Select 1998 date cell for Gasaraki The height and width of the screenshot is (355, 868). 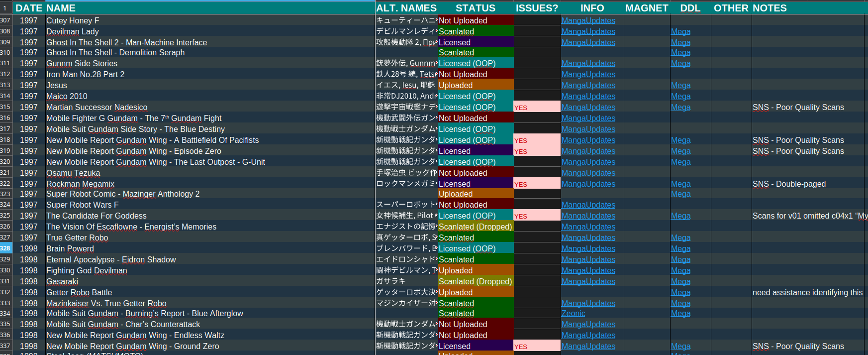29,281
